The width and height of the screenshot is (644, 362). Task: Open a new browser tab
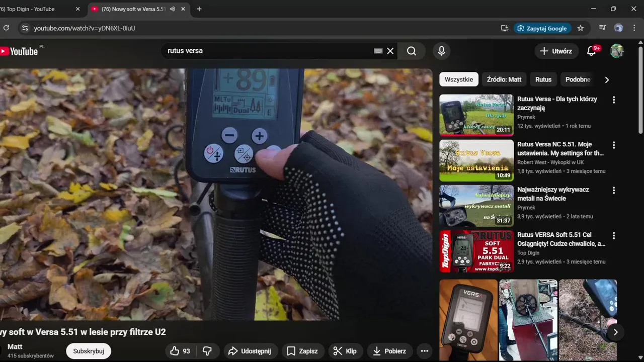coord(199,9)
